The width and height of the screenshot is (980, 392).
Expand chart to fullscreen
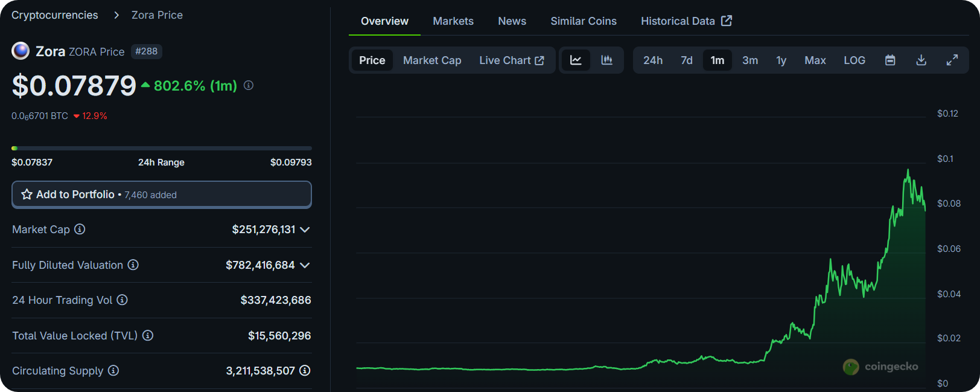tap(952, 60)
